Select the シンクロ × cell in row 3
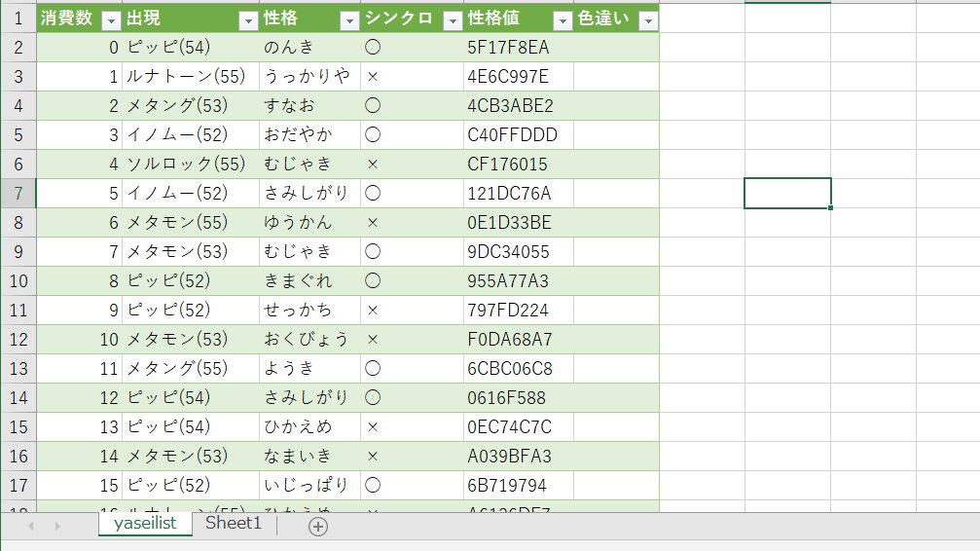This screenshot has width=980, height=551. pos(412,76)
